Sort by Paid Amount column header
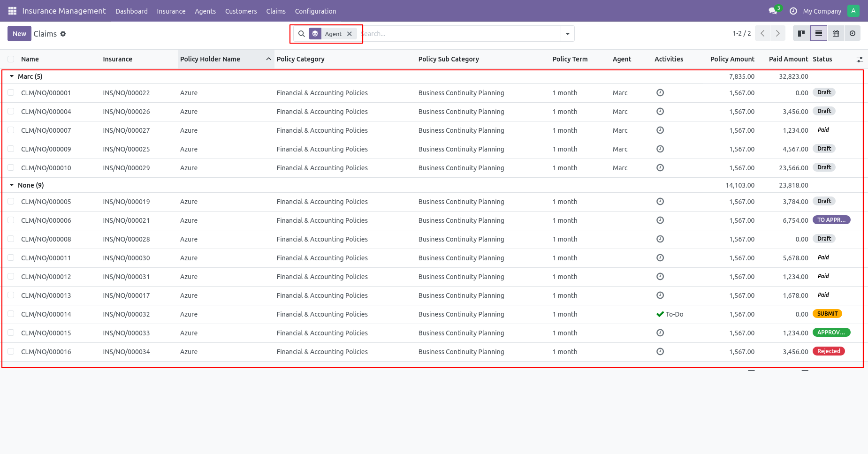 [x=789, y=59]
